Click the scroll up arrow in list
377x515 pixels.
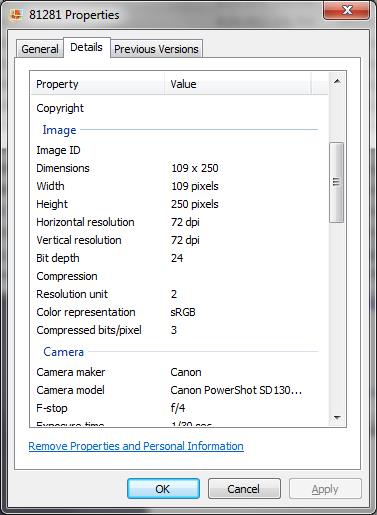tap(337, 81)
